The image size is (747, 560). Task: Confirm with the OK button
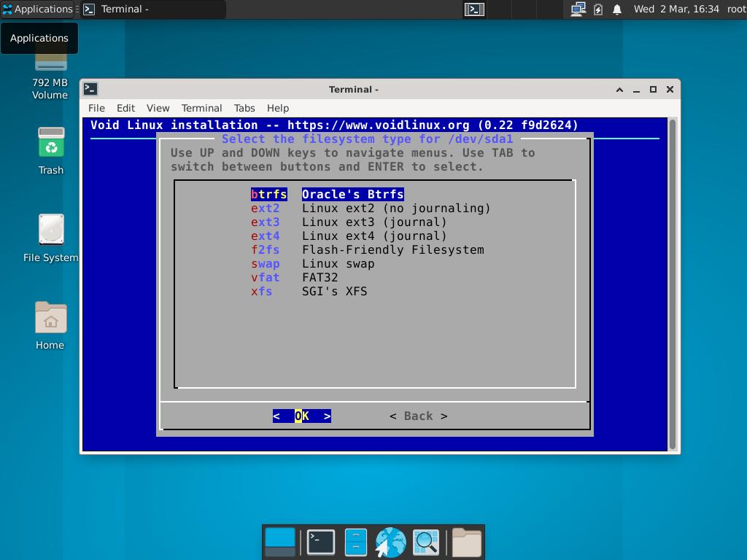(x=302, y=416)
